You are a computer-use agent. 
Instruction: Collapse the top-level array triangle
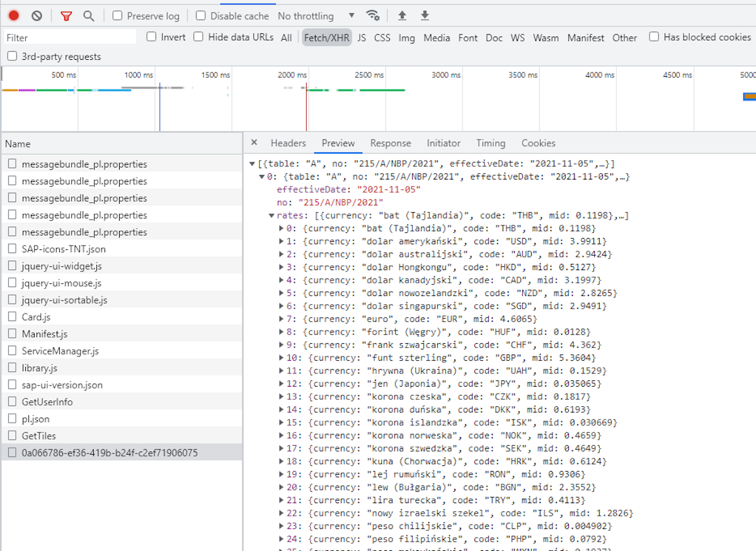(253, 164)
